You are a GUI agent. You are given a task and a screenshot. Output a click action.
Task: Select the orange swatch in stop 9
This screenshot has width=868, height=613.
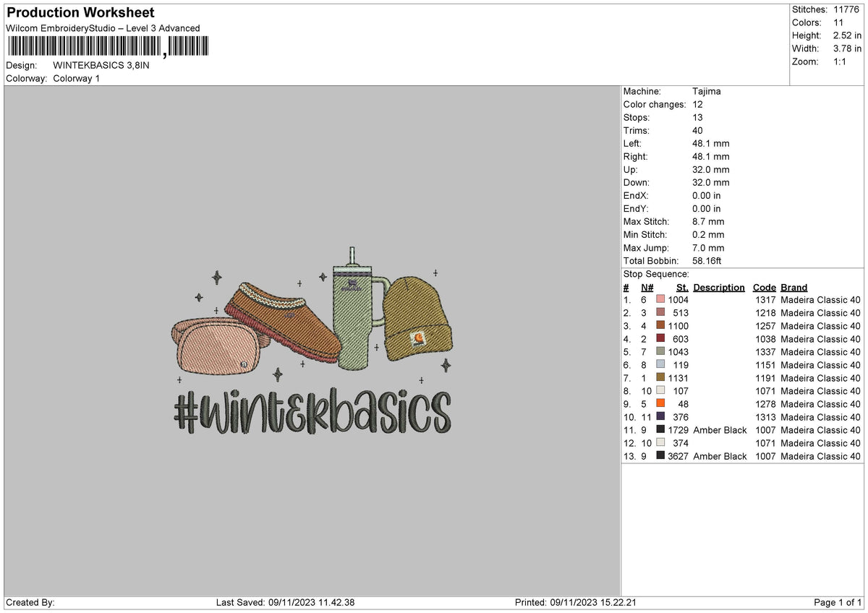point(660,404)
